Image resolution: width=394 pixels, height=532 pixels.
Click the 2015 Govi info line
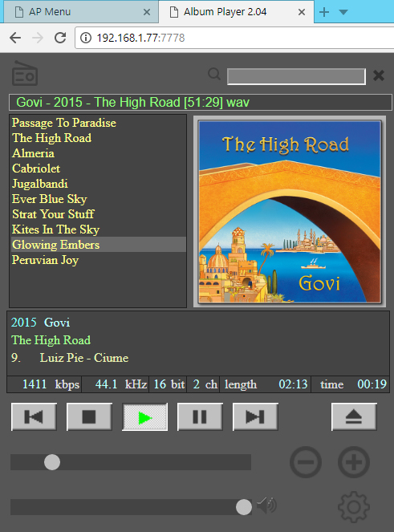[x=40, y=323]
